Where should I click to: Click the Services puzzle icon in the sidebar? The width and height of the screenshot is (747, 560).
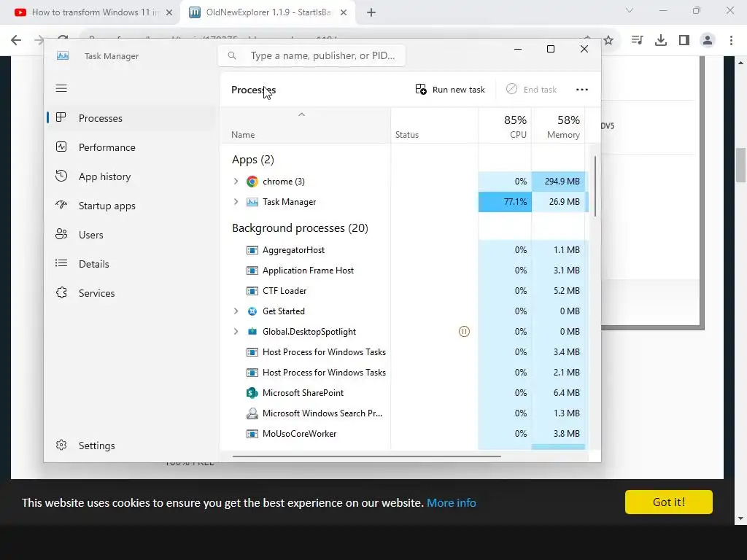[61, 292]
